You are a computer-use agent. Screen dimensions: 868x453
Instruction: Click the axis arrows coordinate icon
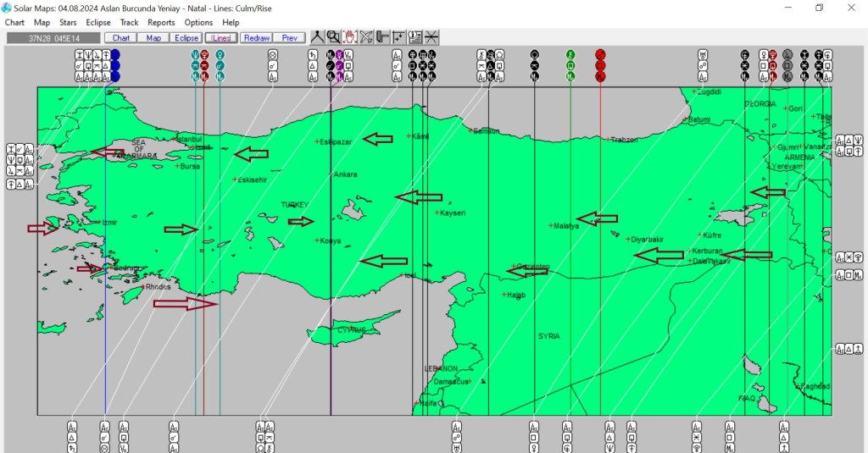pos(398,37)
